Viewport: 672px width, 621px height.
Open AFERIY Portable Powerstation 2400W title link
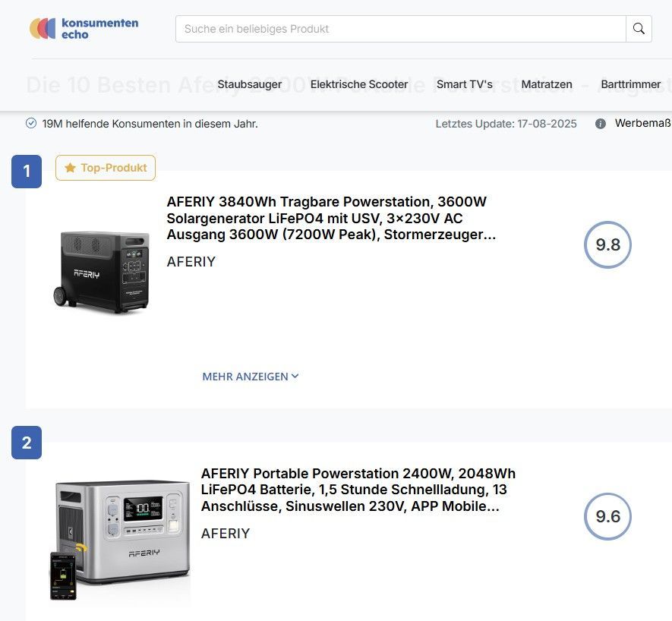coord(358,490)
